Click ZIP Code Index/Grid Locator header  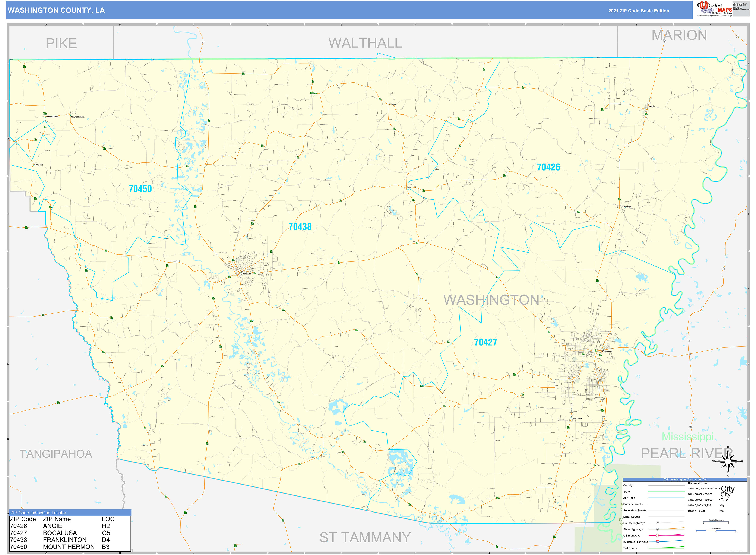point(38,513)
